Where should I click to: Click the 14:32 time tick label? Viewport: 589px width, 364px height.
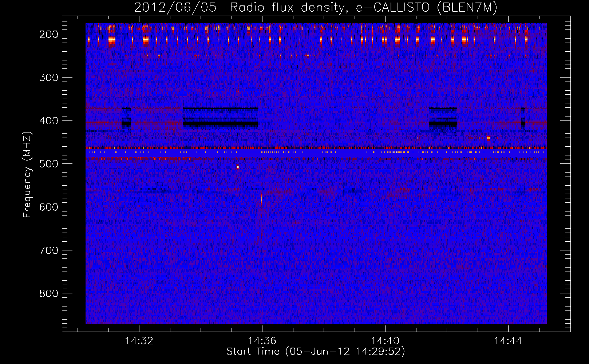[139, 341]
